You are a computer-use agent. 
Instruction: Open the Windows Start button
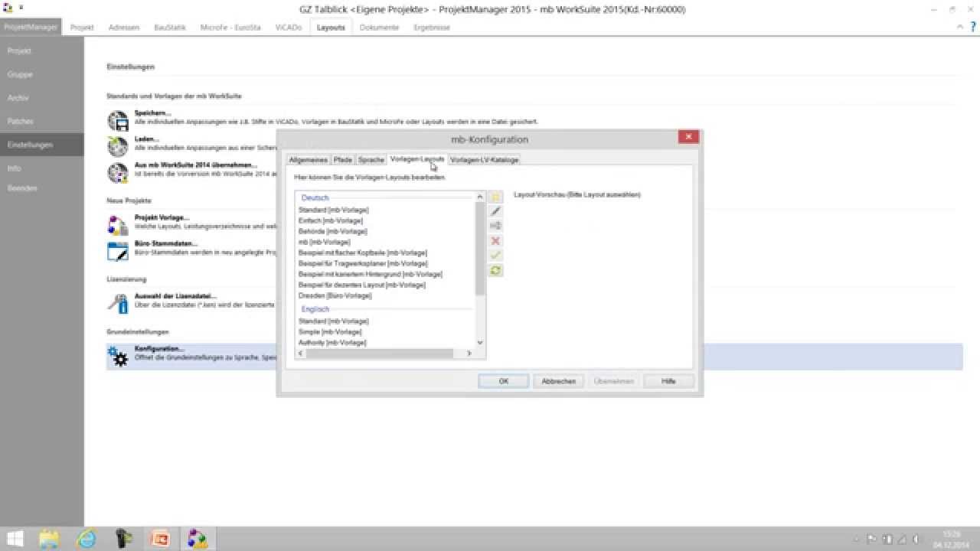click(15, 538)
